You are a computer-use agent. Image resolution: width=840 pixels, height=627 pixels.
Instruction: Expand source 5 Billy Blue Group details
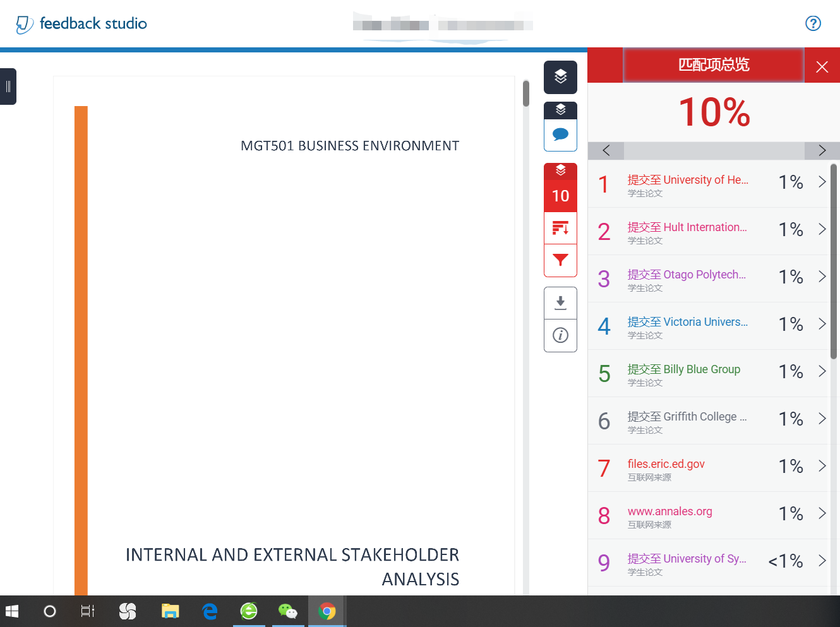(x=822, y=371)
